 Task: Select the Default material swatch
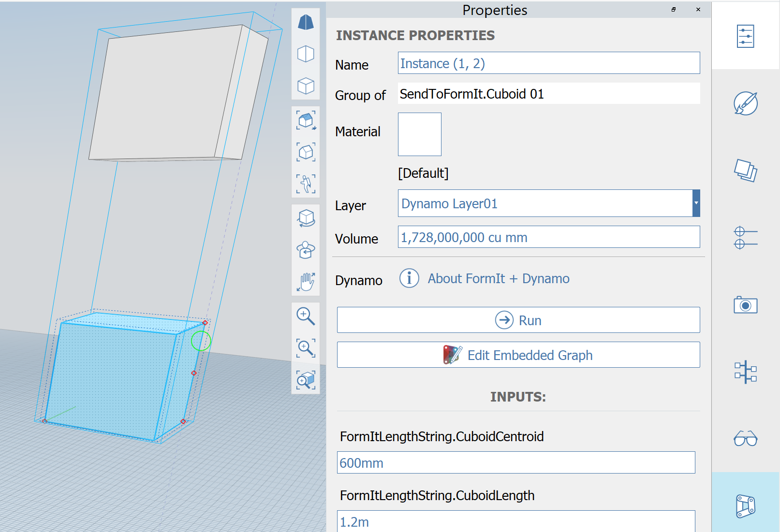pos(419,134)
